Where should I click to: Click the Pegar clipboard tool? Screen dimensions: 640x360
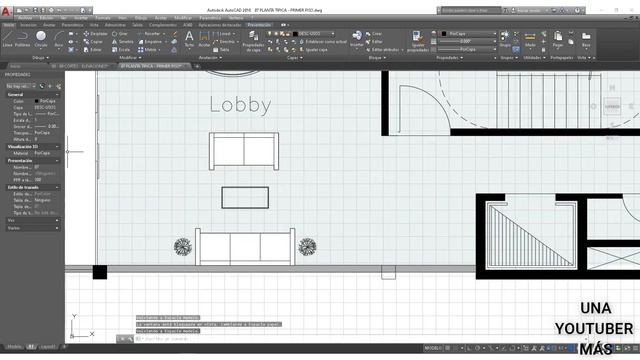[x=558, y=39]
